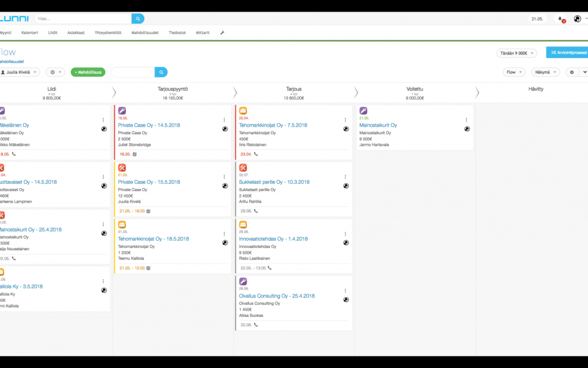Click the 21.05. date button in header
Image resolution: width=588 pixels, height=368 pixels.
point(537,19)
